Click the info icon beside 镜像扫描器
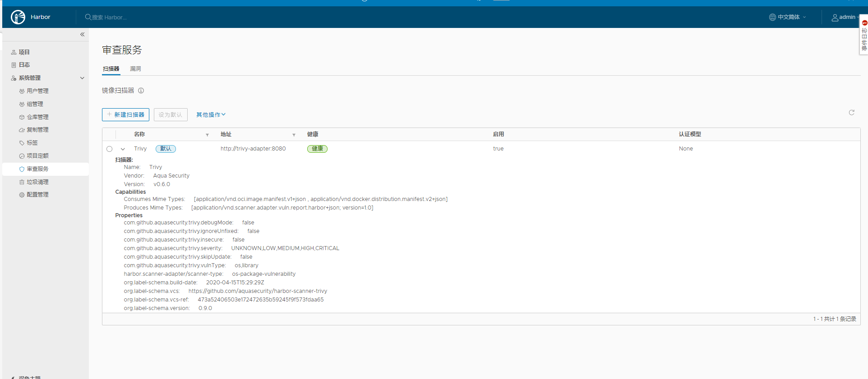Viewport: 868px width, 379px height. pyautogui.click(x=141, y=91)
